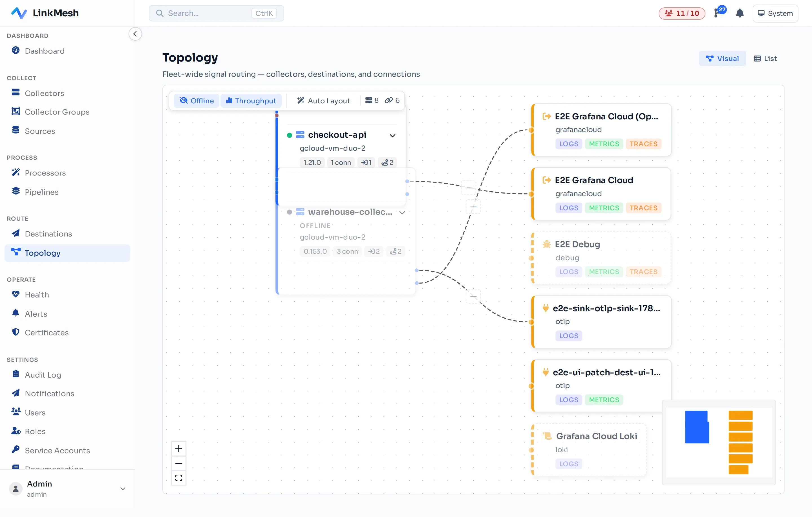The height and width of the screenshot is (517, 812).
Task: Click Grafana Cloud Loki scroll icon
Action: point(547,436)
